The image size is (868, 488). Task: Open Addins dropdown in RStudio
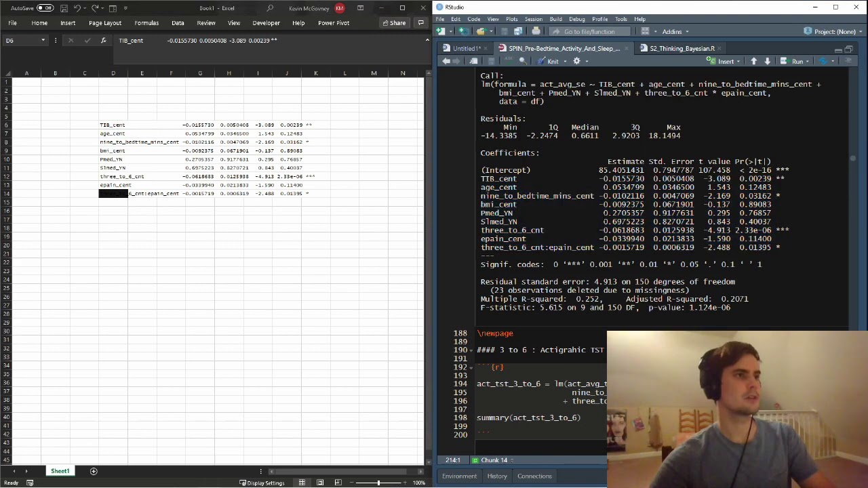point(675,31)
